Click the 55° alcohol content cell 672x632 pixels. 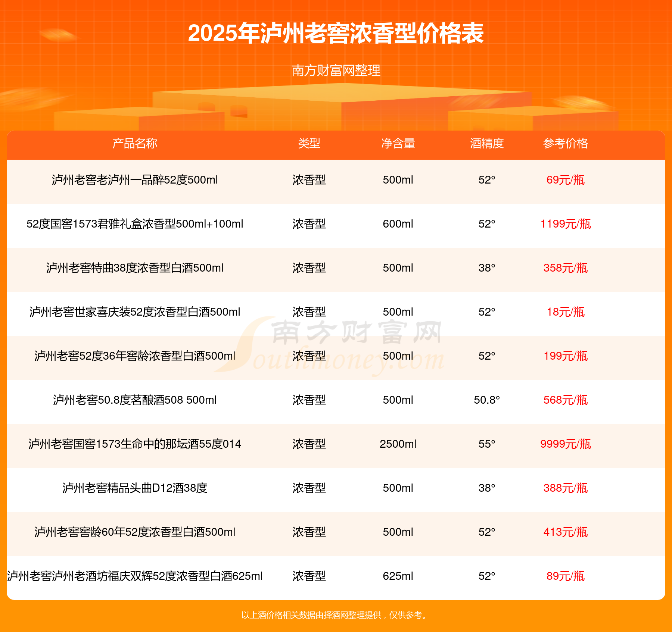[487, 444]
